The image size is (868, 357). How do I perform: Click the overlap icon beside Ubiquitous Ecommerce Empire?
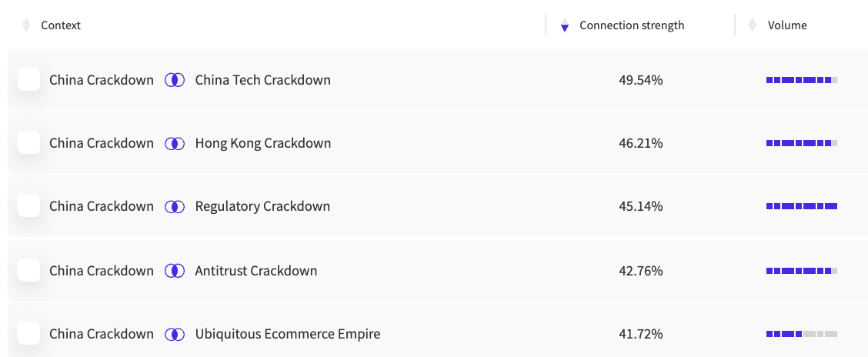point(175,335)
